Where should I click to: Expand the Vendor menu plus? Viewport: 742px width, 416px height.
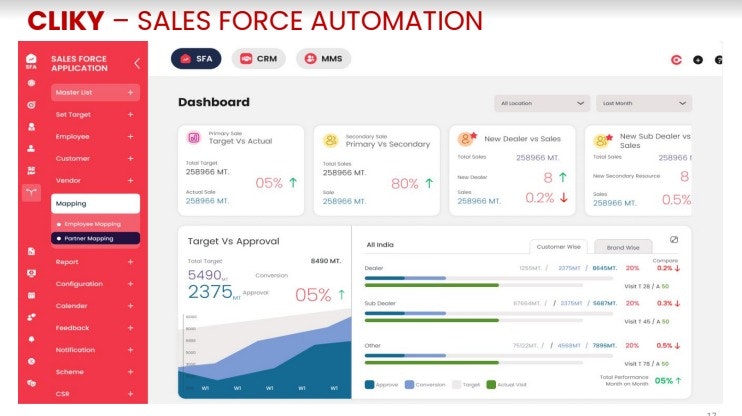[x=130, y=180]
